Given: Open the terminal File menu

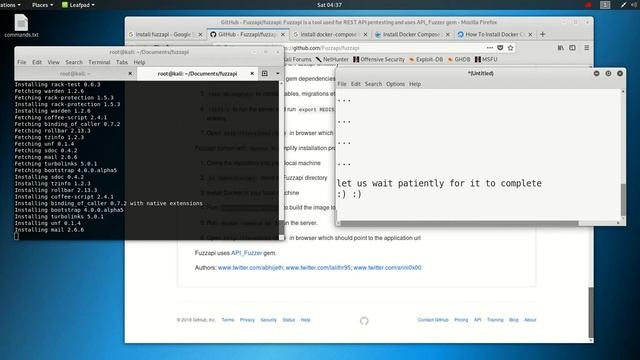Looking at the screenshot, I should point(22,62).
